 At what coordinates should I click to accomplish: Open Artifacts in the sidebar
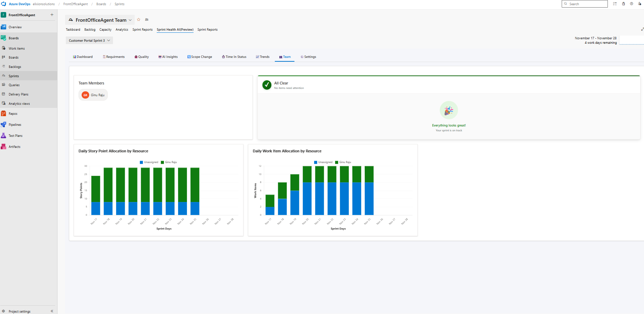click(x=14, y=147)
